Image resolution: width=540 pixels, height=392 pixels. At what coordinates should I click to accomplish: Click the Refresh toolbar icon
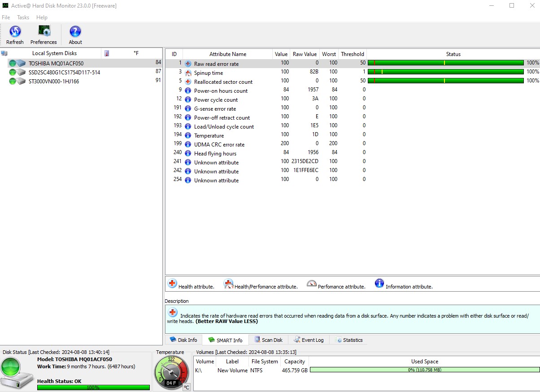15,32
